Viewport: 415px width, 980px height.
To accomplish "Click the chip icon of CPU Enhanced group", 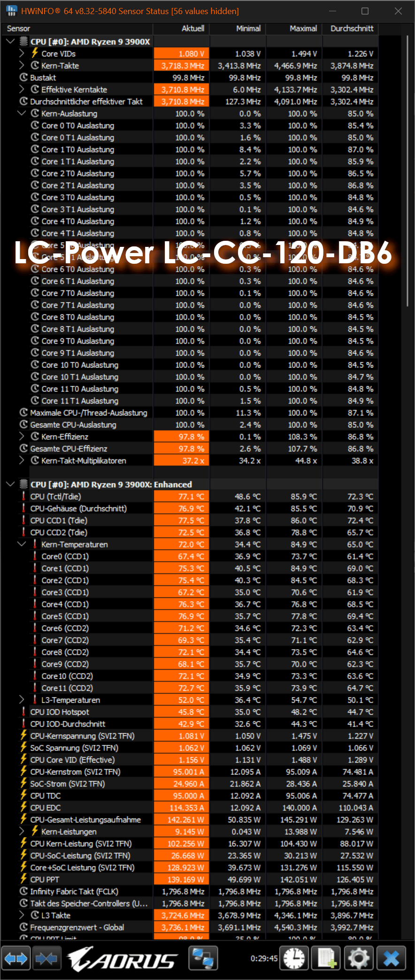I will (x=23, y=484).
